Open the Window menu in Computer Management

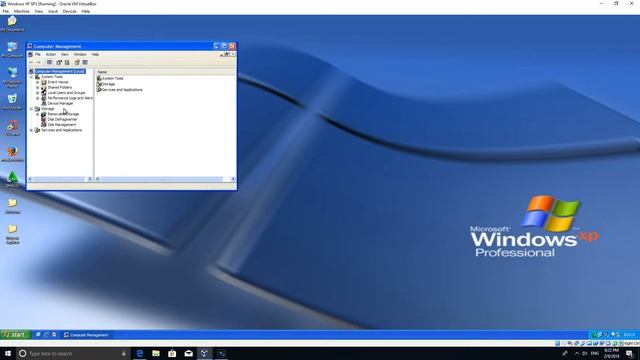[80, 54]
